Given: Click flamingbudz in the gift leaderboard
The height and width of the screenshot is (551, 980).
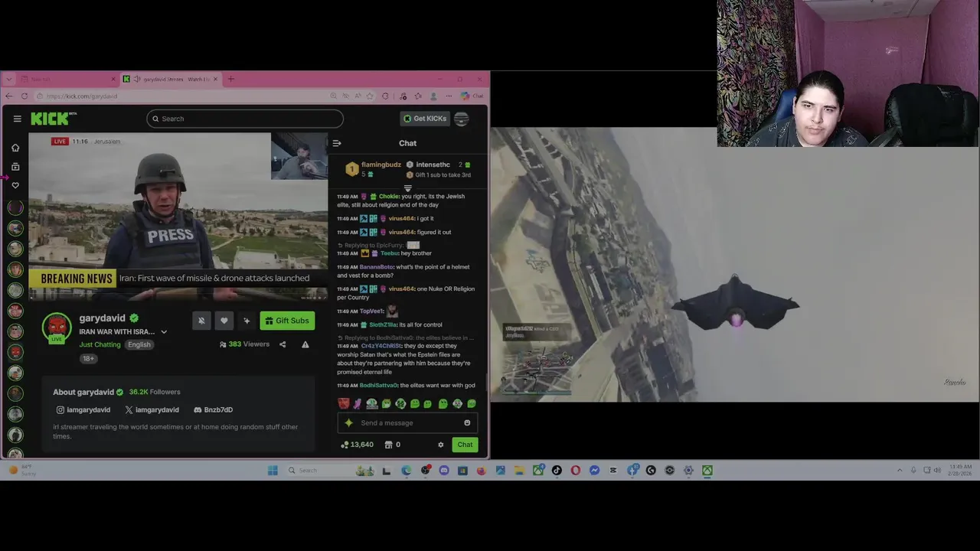Looking at the screenshot, I should click(x=381, y=165).
